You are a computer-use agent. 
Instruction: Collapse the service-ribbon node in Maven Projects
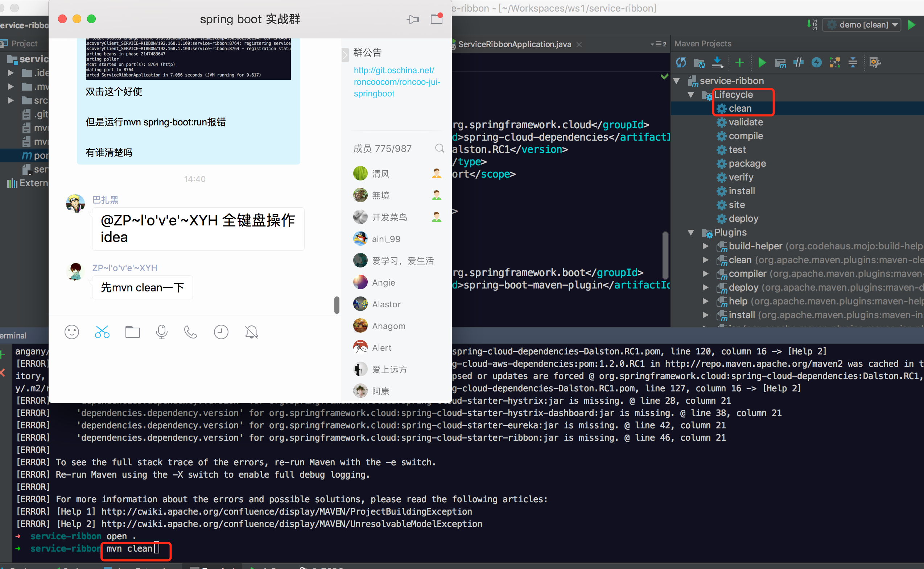(x=676, y=81)
